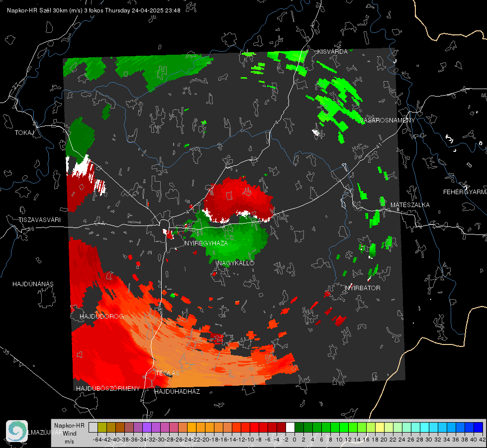487x448 pixels.
Task: Select the MÁTÉSZALKA city label
Action: pos(410,205)
